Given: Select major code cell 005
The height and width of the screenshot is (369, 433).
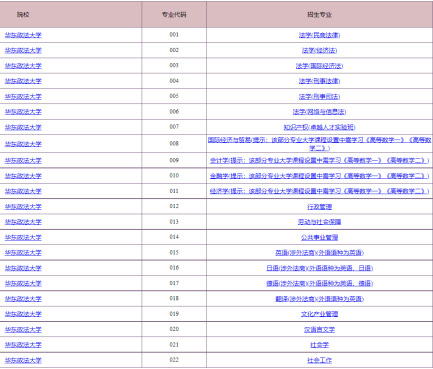Looking at the screenshot, I should coord(174,96).
